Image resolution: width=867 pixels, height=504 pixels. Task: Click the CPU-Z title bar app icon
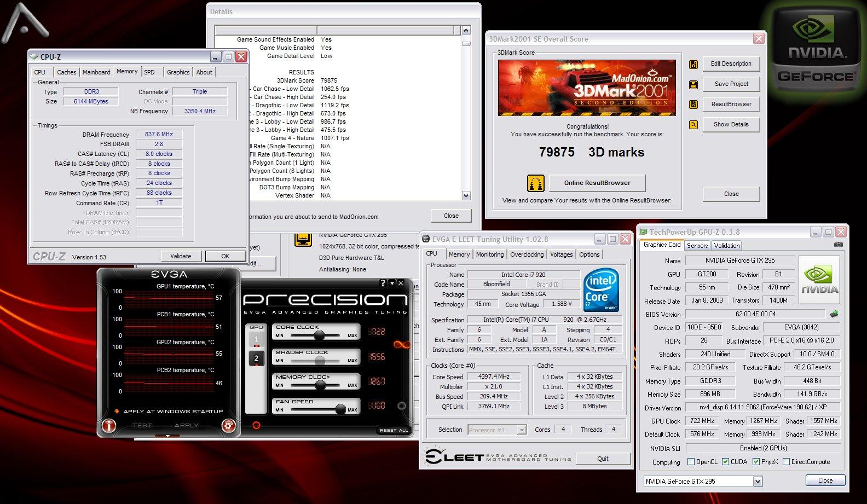tap(34, 56)
